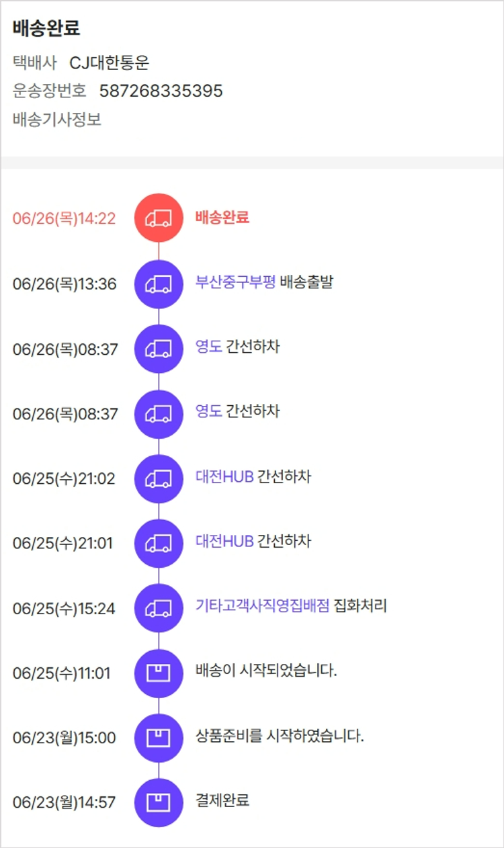Click the 배송기사정보 label

[57, 120]
